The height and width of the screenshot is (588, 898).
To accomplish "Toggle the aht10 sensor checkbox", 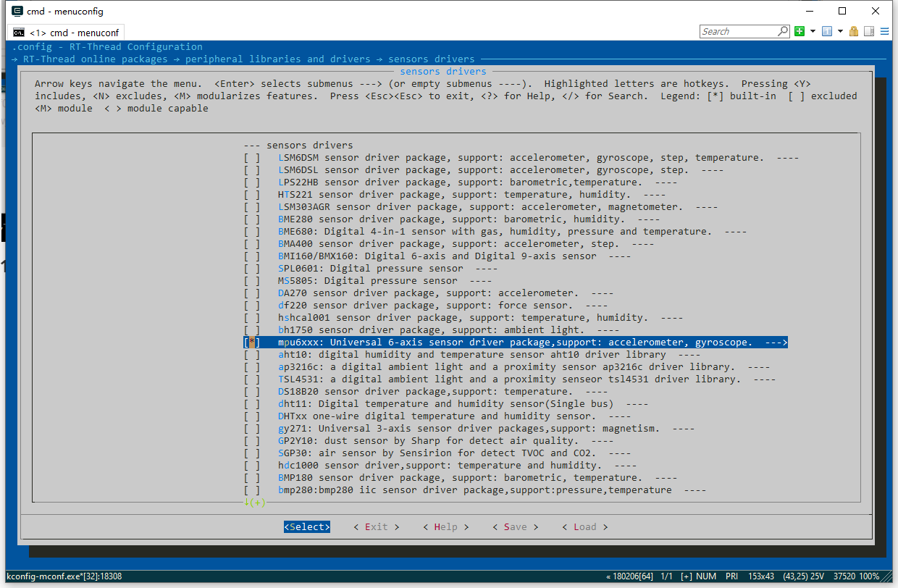I will coord(252,355).
